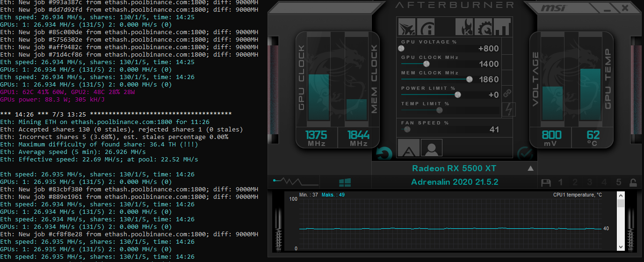Toggle user-defined fan curve person icon
The image size is (644, 262).
click(432, 148)
